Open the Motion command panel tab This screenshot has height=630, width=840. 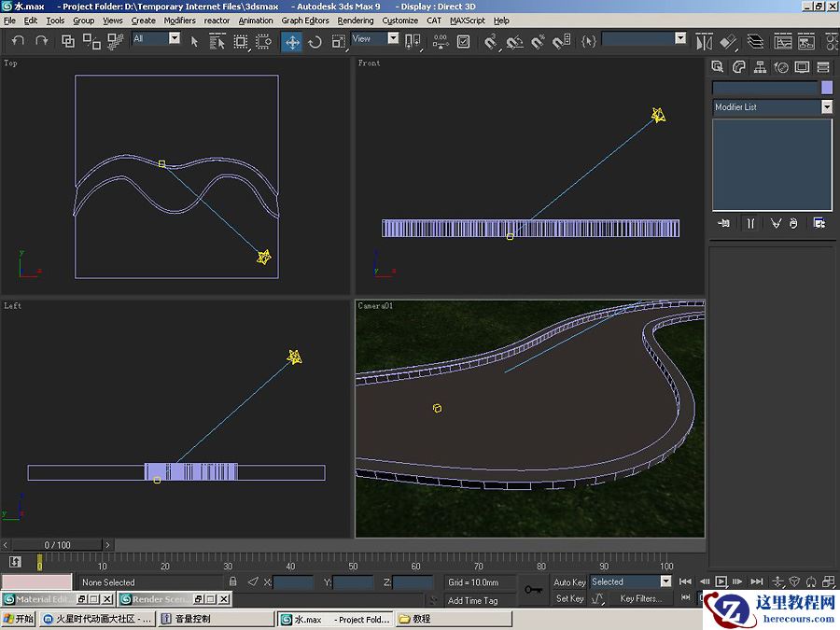(781, 67)
